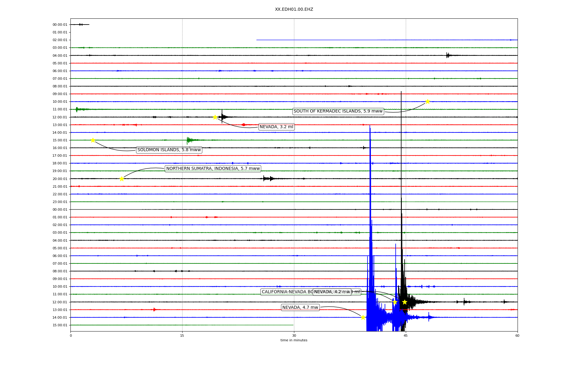Image resolution: width=588 pixels, height=368 pixels.
Task: Select the Solomon Islands earthquake star marker
Action: click(x=93, y=140)
